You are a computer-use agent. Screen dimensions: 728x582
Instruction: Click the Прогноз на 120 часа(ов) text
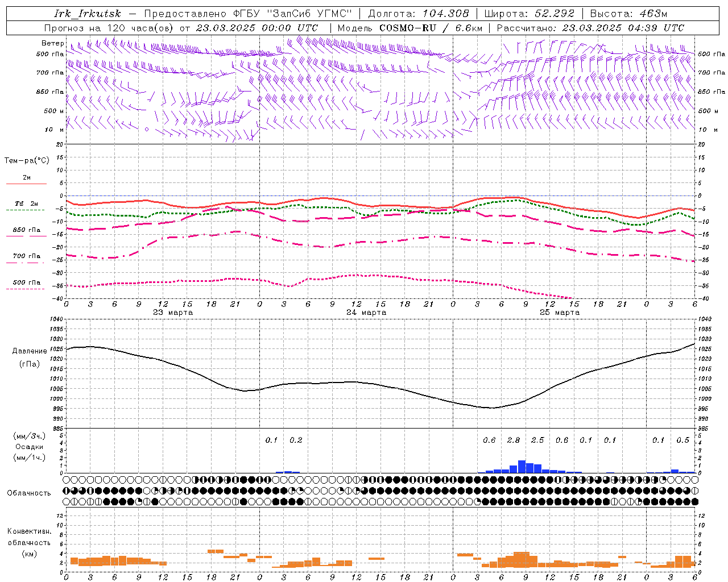110,28
